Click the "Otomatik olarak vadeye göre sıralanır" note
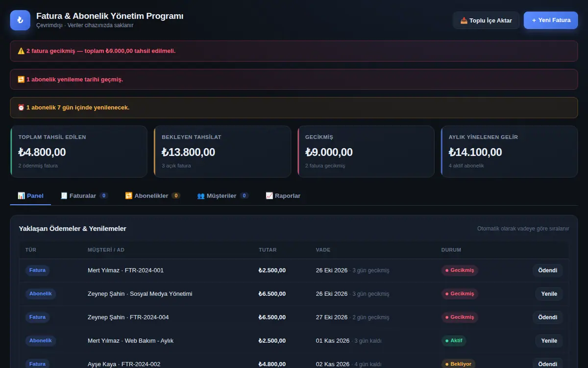The width and height of the screenshot is (588, 368). pyautogui.click(x=523, y=229)
